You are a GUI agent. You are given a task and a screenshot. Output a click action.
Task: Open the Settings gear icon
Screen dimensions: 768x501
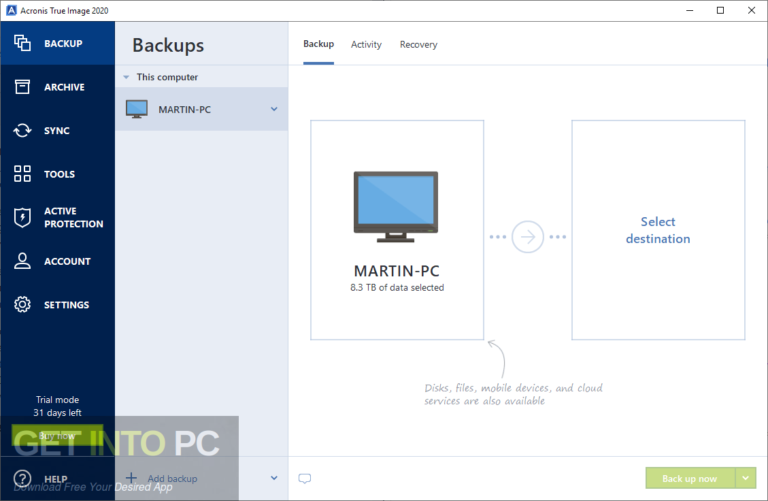[22, 304]
